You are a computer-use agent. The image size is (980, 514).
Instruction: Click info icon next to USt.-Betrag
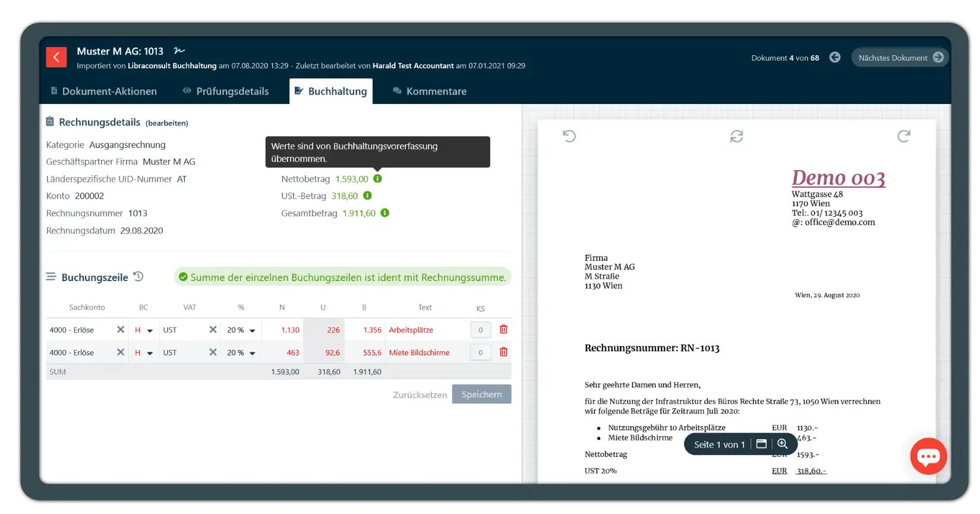[x=367, y=195]
